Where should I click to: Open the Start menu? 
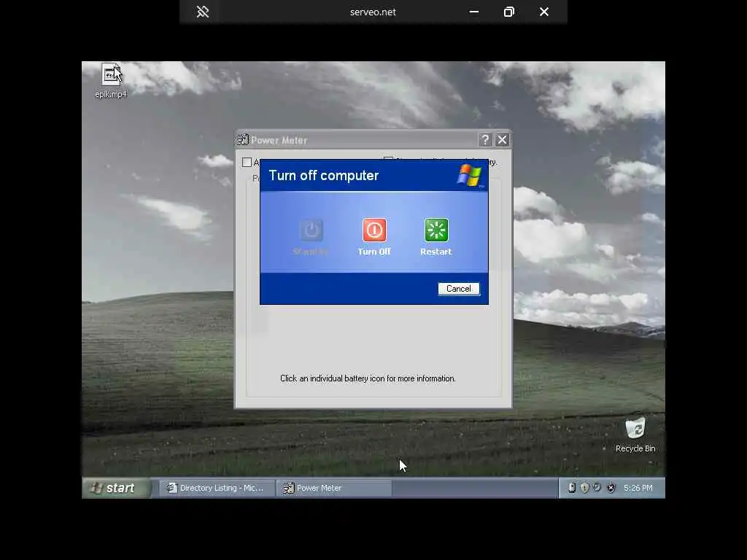117,488
